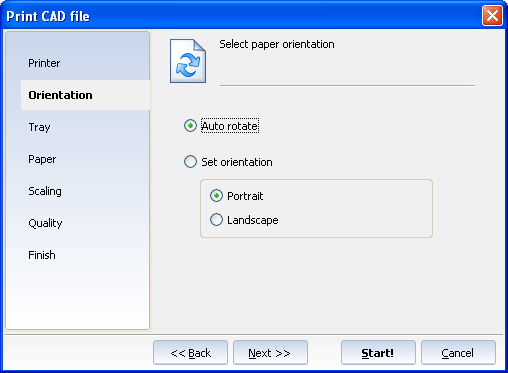Screen dimensions: 508x373
Task: Click the focused Auto rotate label text
Action: tap(230, 126)
